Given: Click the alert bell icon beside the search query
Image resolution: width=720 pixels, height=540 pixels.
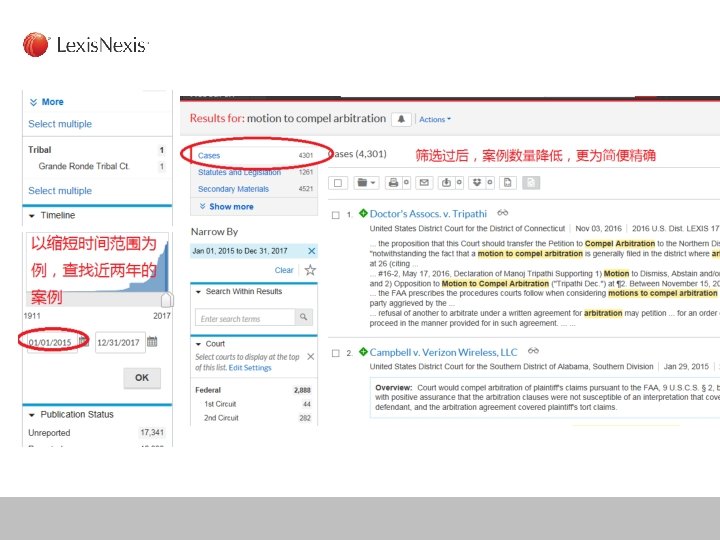Looking at the screenshot, I should [401, 119].
